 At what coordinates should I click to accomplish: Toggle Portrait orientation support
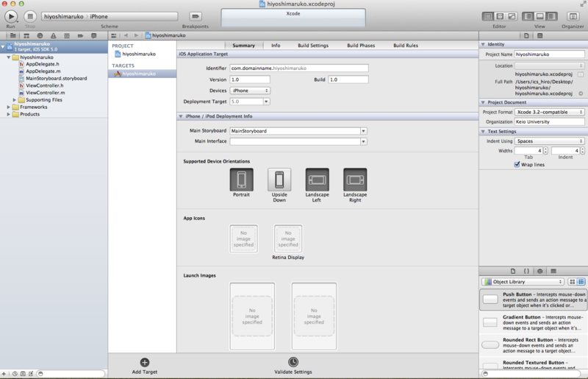click(242, 180)
